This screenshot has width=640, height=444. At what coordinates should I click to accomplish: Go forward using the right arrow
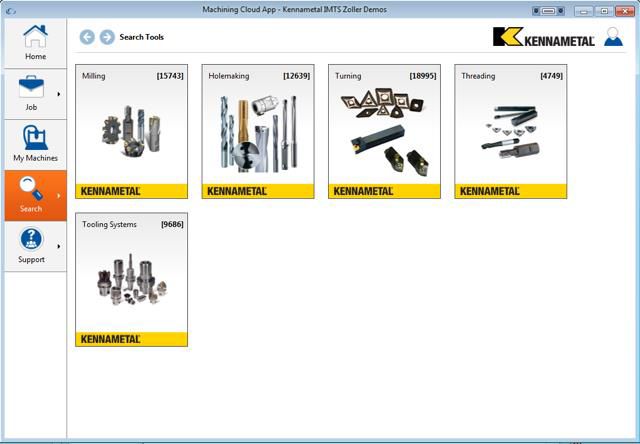click(x=107, y=37)
